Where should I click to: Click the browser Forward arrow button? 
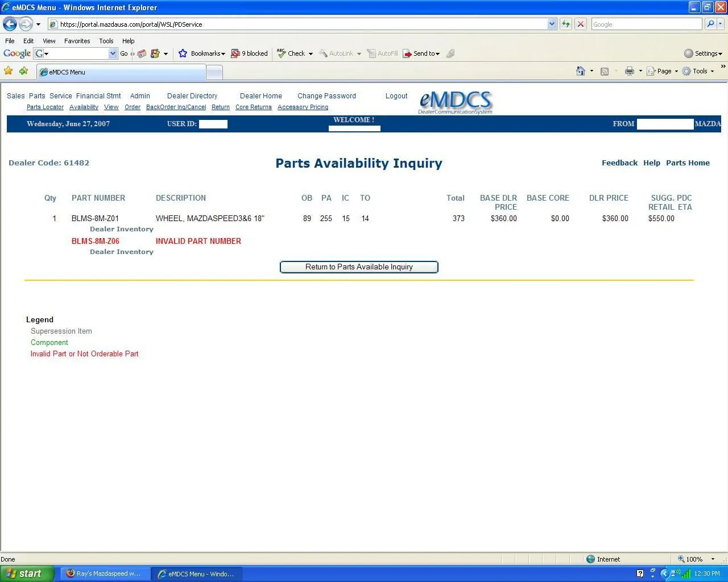(26, 24)
